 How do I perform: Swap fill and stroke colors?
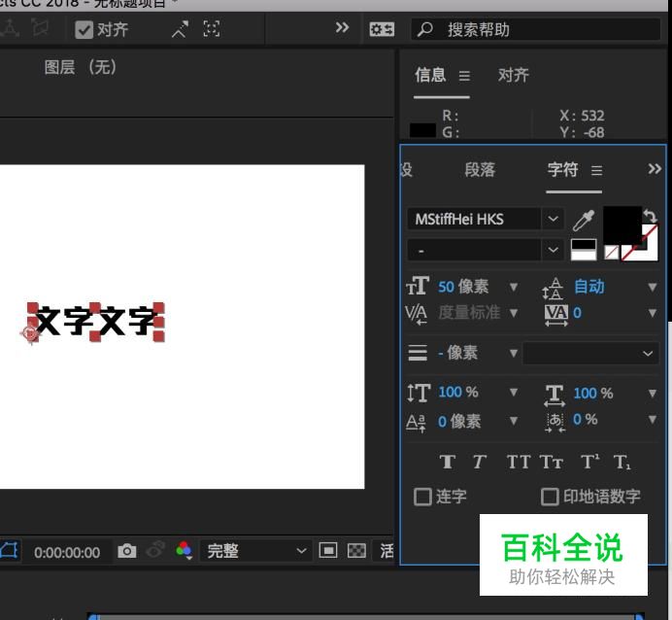click(x=650, y=216)
